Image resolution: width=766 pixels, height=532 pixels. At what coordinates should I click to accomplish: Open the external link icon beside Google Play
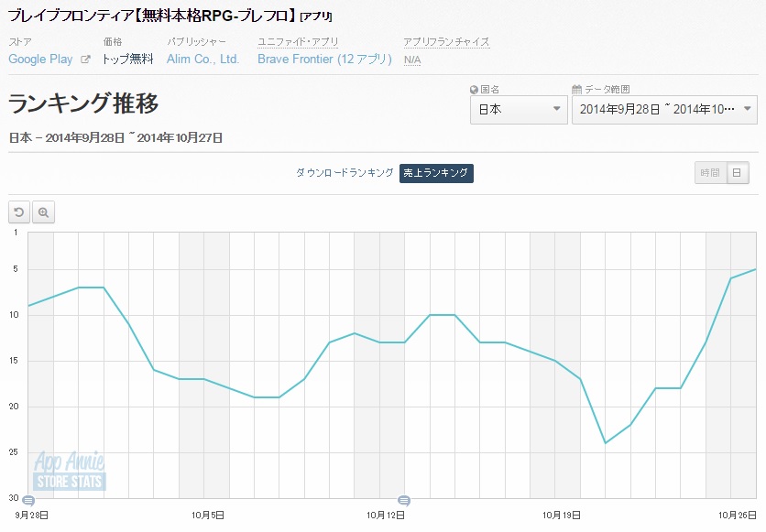coord(85,60)
